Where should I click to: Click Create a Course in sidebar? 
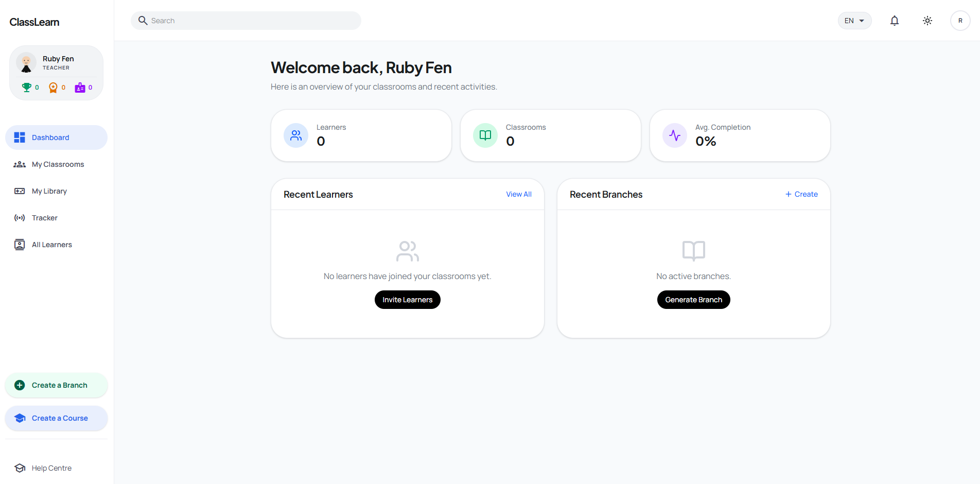coord(56,418)
